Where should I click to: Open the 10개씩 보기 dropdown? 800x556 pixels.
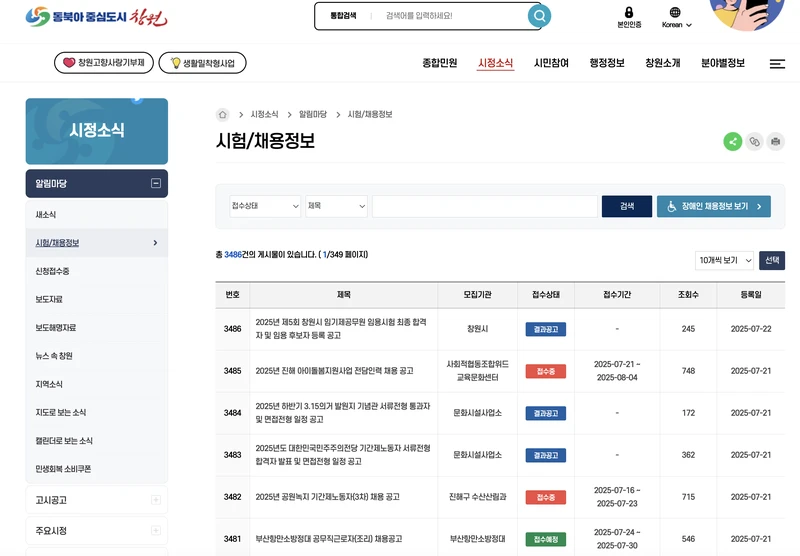pos(724,260)
